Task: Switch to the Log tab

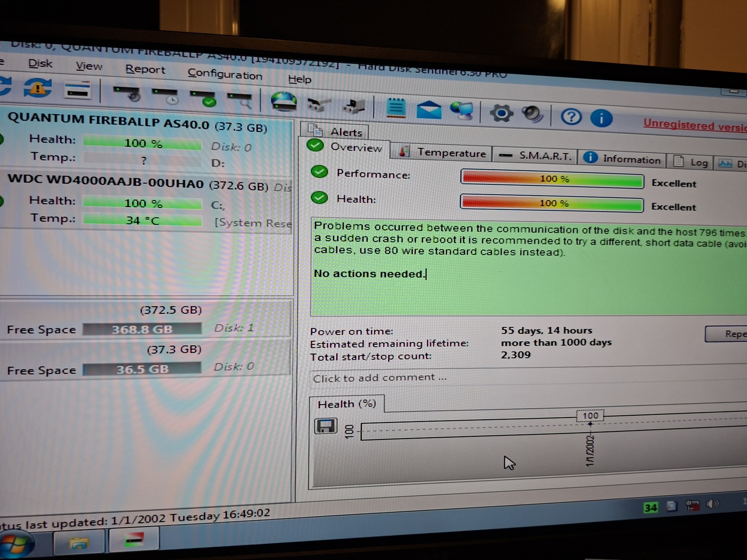Action: [691, 162]
